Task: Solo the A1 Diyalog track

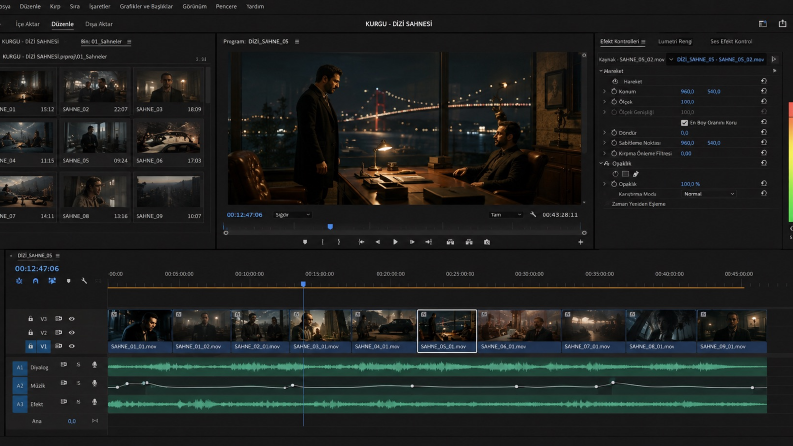Action: pos(78,365)
